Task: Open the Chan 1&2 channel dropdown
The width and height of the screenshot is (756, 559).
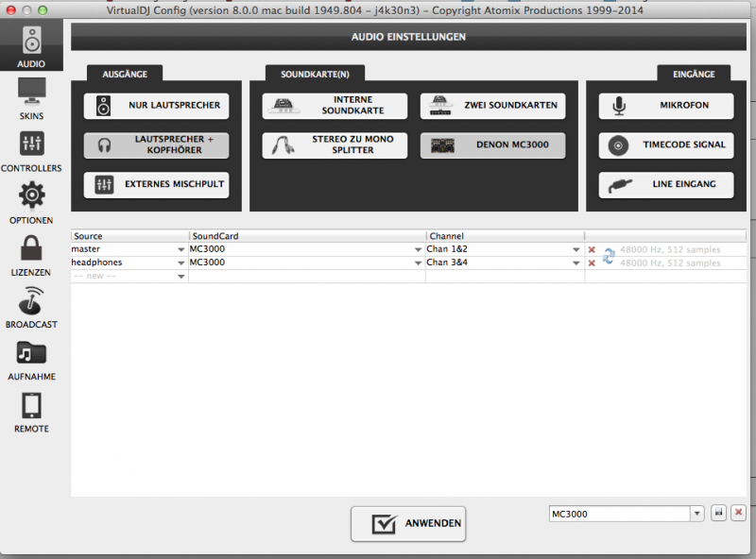Action: [x=576, y=249]
